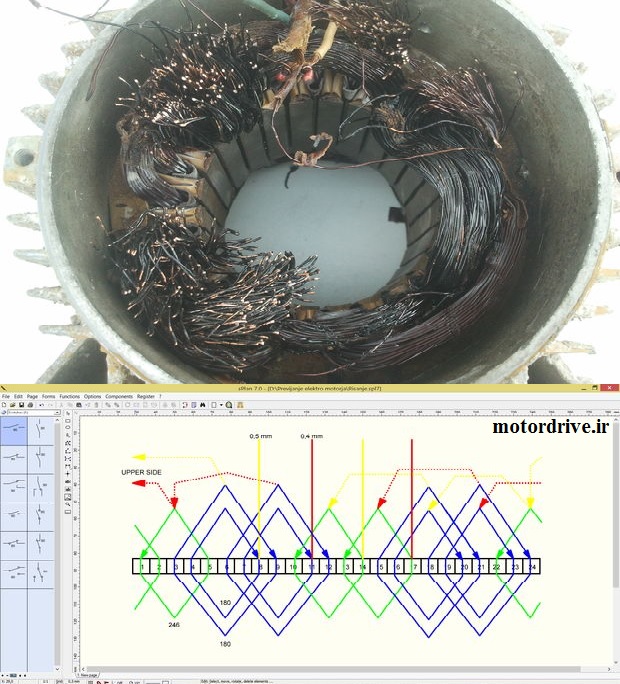Select the fourth-row horizontal switch component
The width and height of the screenshot is (620, 684).
14,516
